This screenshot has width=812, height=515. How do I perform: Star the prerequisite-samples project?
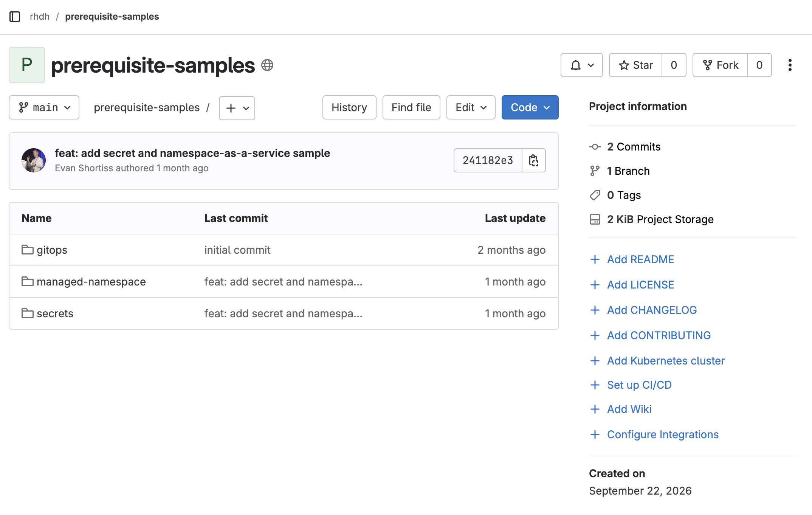636,65
